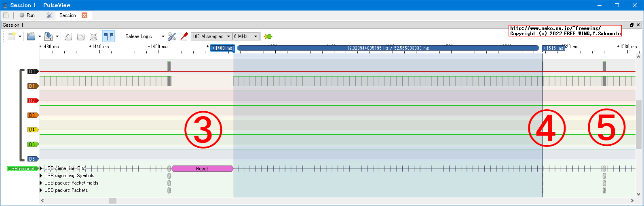Image resolution: width=644 pixels, height=206 pixels.
Task: Open the settings icon beside the Run button
Action: pos(49,15)
